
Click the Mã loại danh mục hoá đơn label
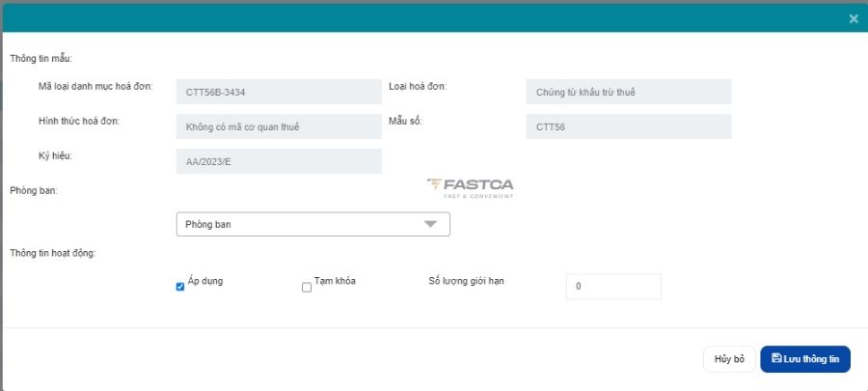click(95, 87)
